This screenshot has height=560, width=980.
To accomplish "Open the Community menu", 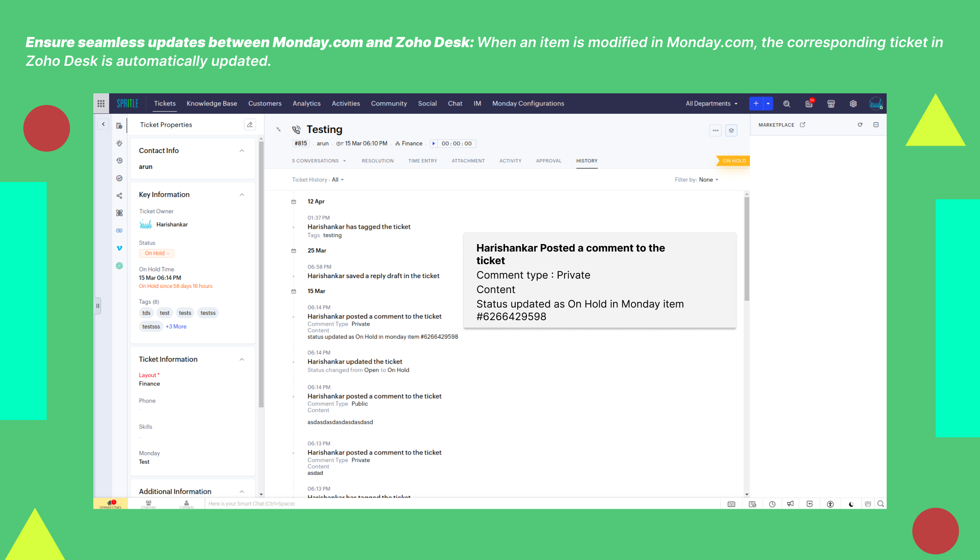I will pyautogui.click(x=389, y=104).
